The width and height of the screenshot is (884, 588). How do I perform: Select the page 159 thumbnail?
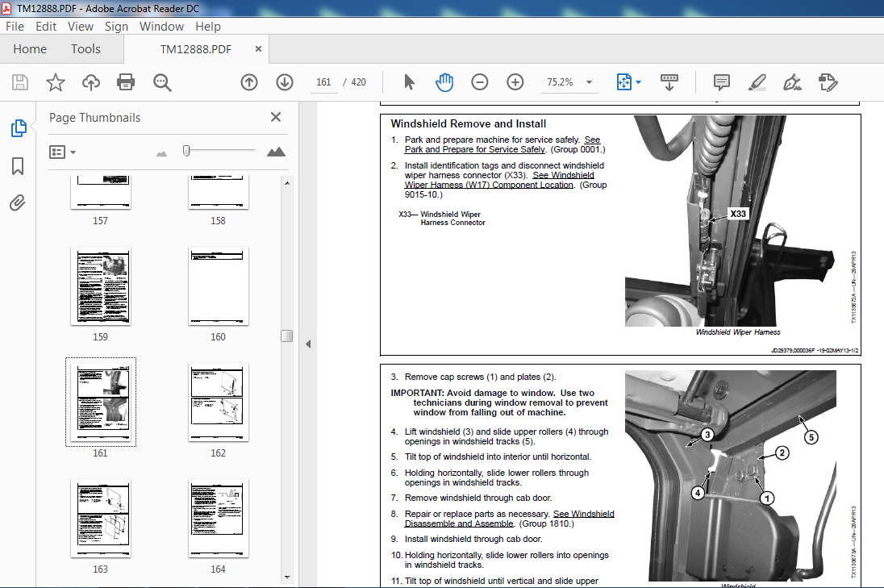[x=101, y=286]
